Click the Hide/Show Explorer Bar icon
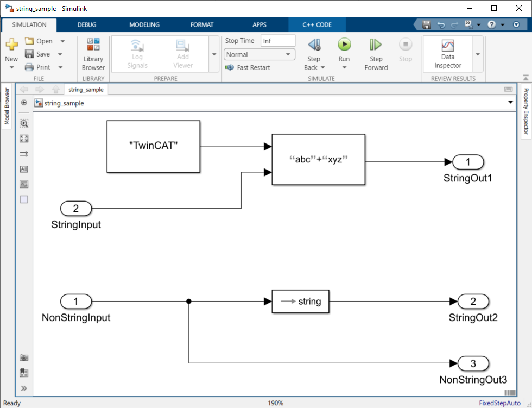532x408 pixels. [24, 103]
